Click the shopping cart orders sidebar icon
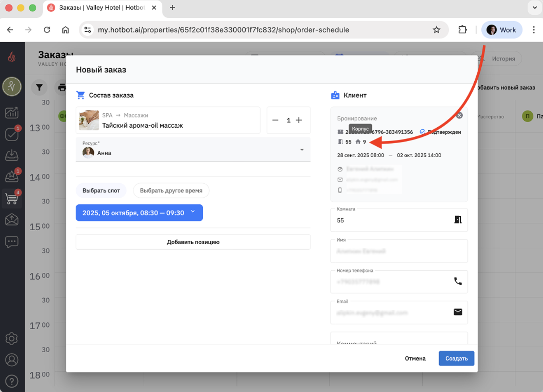The image size is (543, 392). click(x=12, y=198)
